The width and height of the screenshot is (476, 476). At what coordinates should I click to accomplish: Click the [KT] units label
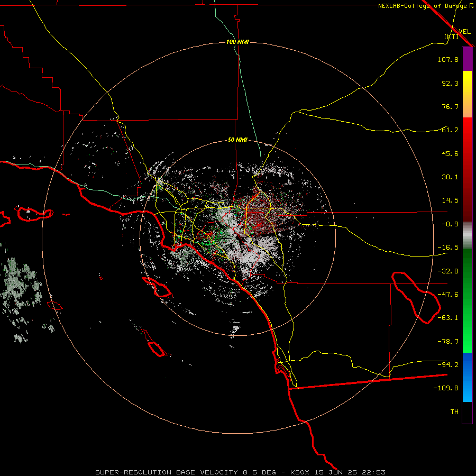click(x=452, y=36)
